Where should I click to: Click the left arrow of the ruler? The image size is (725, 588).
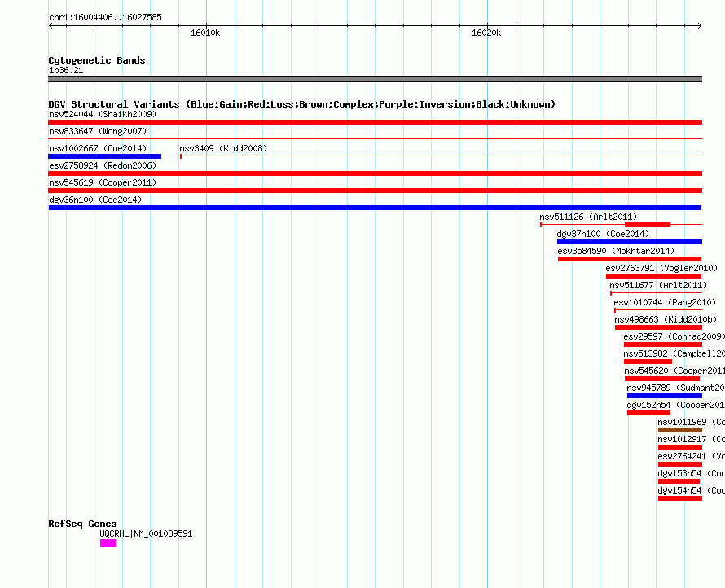coord(51,25)
